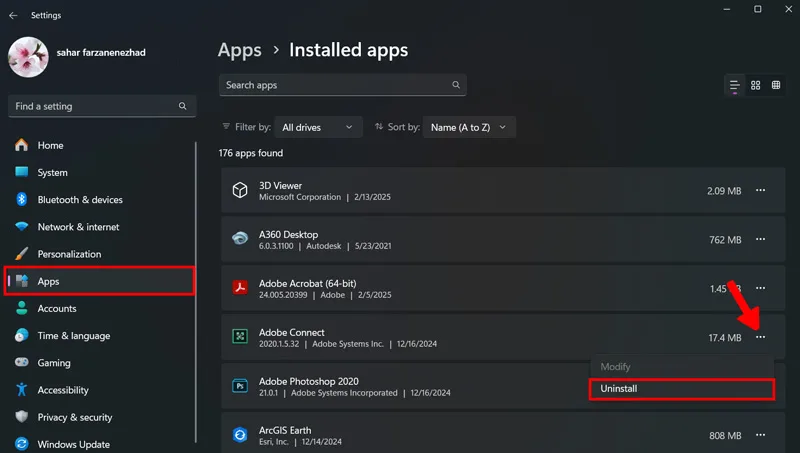Select the ArcGIS Earth app name
This screenshot has height=453, width=800.
[285, 431]
